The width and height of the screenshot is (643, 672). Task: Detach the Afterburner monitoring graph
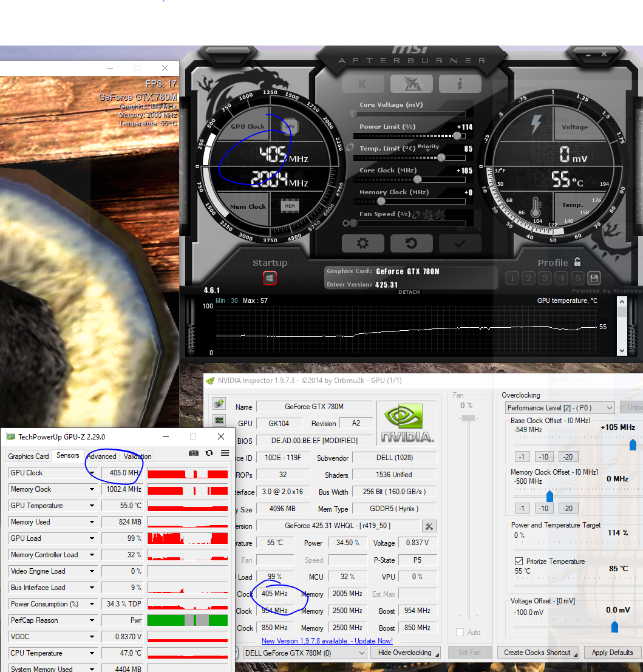point(409,292)
